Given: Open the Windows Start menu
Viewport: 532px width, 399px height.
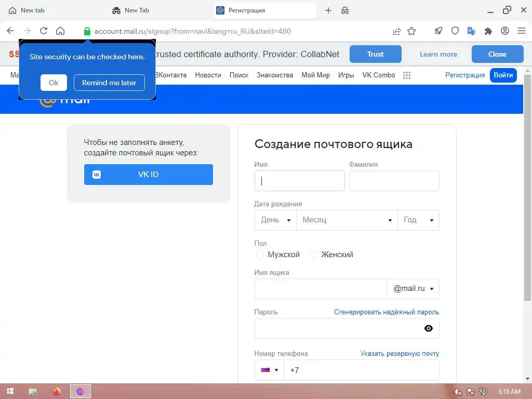Looking at the screenshot, I should [10, 391].
